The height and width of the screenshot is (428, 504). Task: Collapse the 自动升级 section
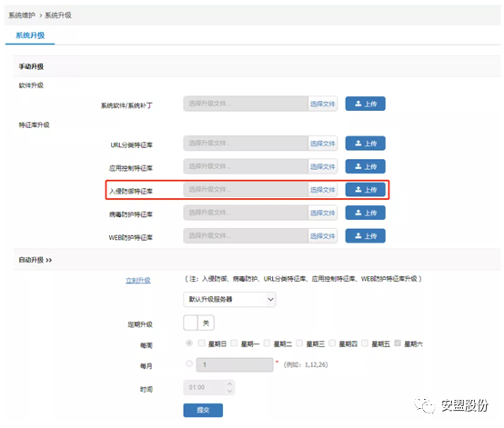35,260
